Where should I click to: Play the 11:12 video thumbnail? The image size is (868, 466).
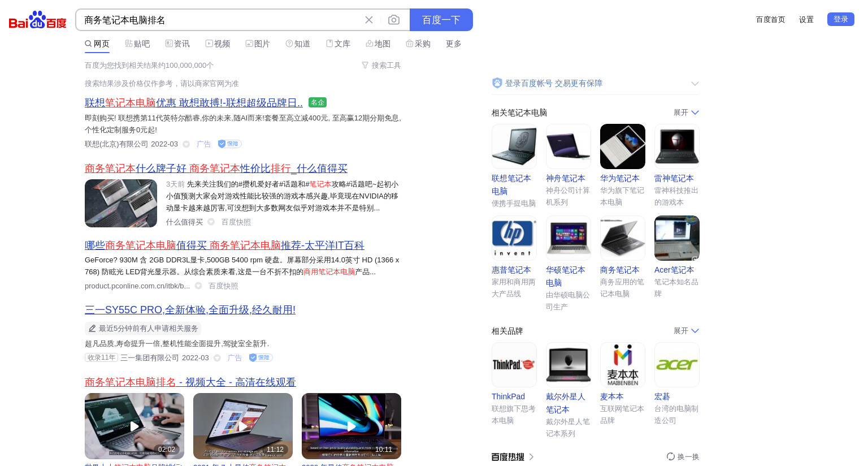click(243, 426)
